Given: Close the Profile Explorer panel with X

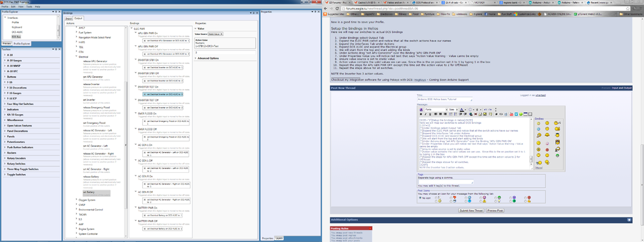Looking at the screenshot, I should tap(59, 12).
